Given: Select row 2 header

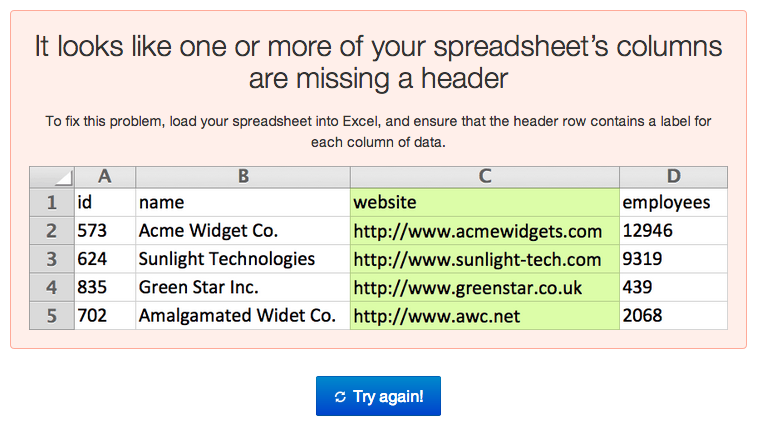Looking at the screenshot, I should coord(52,230).
